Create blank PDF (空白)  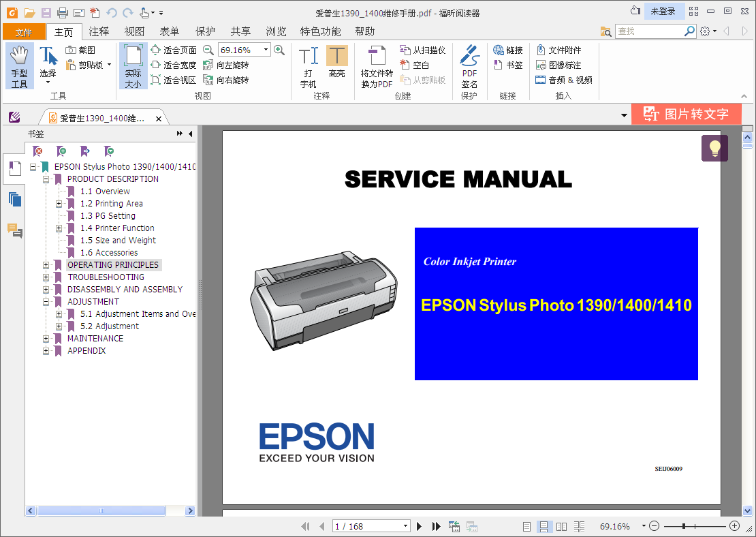click(415, 65)
